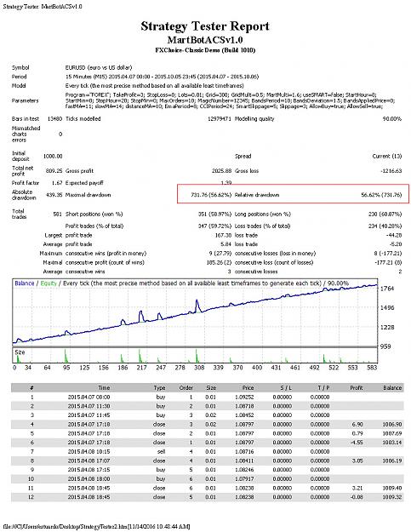Select the initial deposit value '1000.00'
The image size is (411, 532).
pyautogui.click(x=53, y=156)
